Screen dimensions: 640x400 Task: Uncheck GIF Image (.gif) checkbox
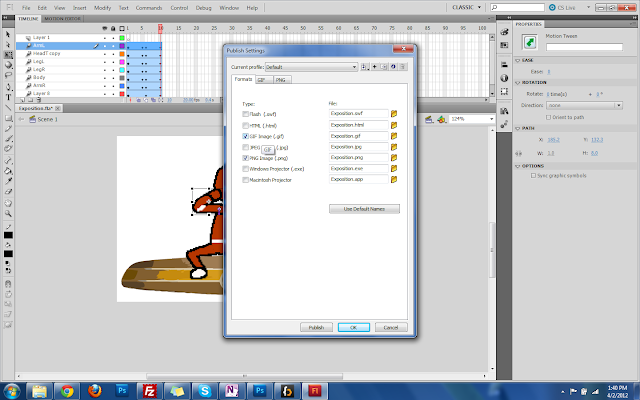click(x=245, y=136)
